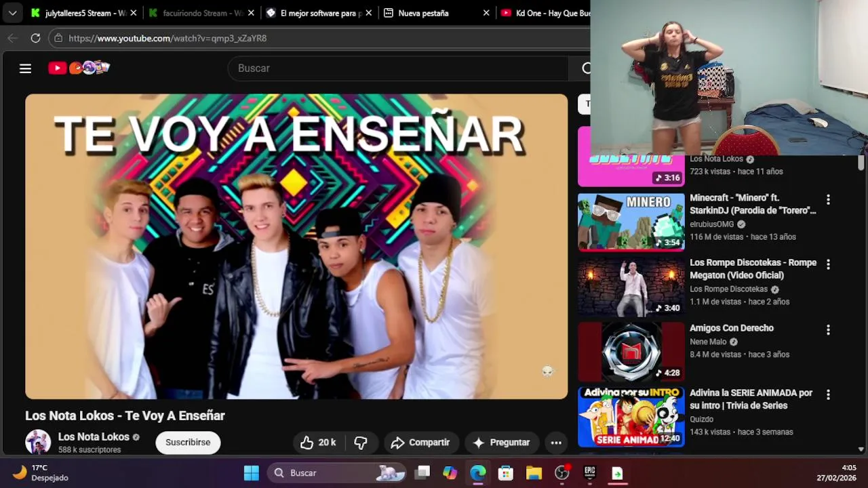Expand the browser tab list dropdown
868x488 pixels.
coord(12,13)
